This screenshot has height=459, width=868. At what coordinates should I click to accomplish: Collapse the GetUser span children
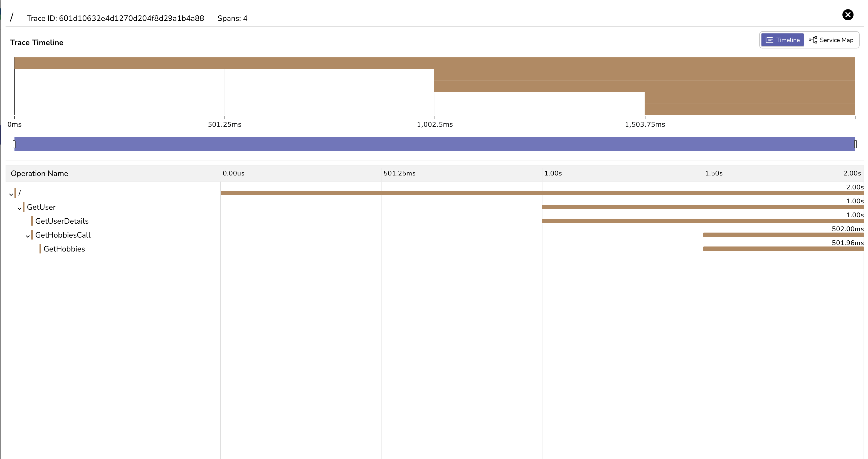tap(19, 208)
